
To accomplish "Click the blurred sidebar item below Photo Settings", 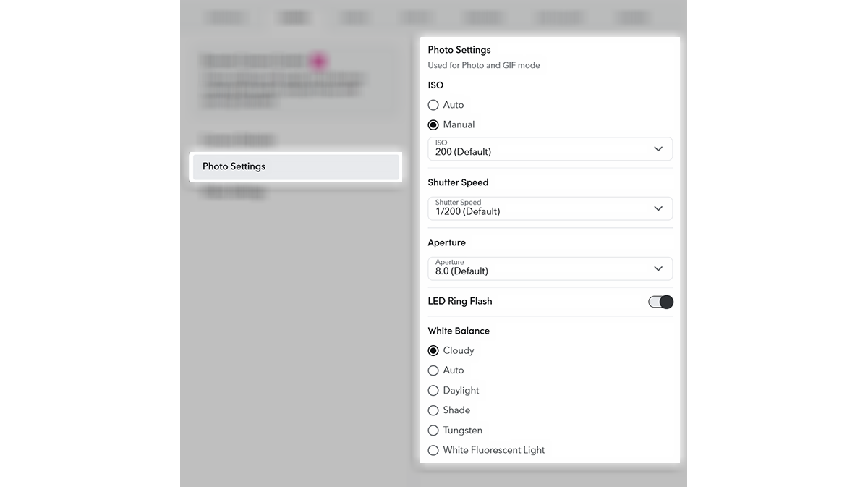I will [234, 192].
